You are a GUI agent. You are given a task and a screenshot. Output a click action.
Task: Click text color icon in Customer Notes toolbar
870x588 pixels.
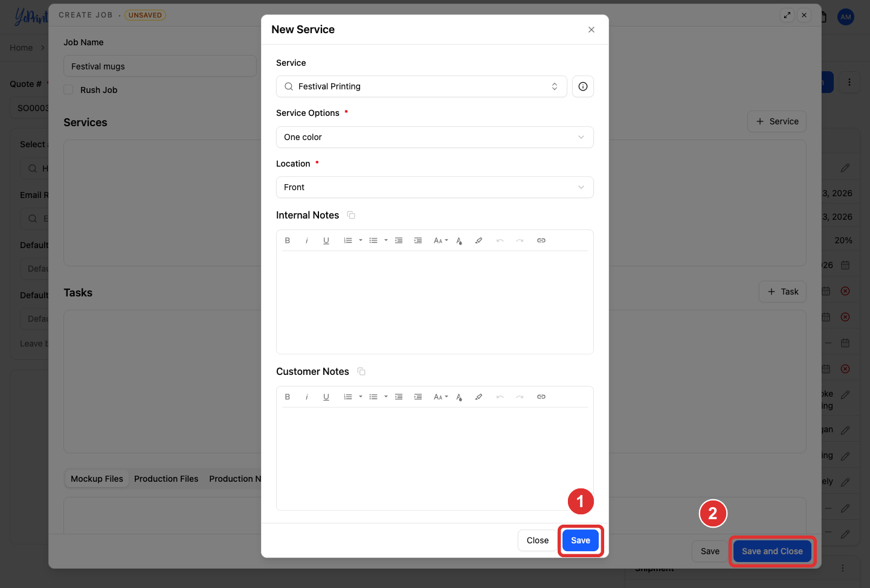[x=459, y=397]
